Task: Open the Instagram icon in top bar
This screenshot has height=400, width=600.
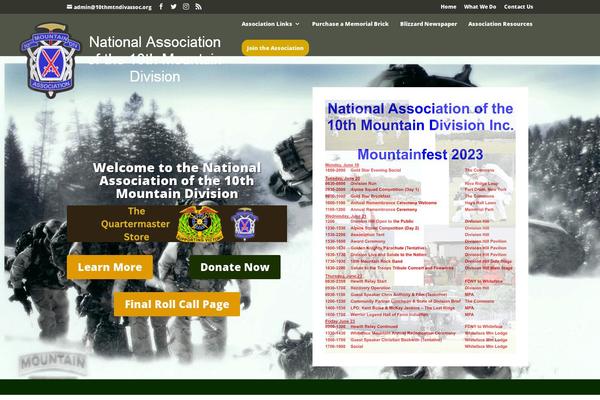Action: coord(186,7)
